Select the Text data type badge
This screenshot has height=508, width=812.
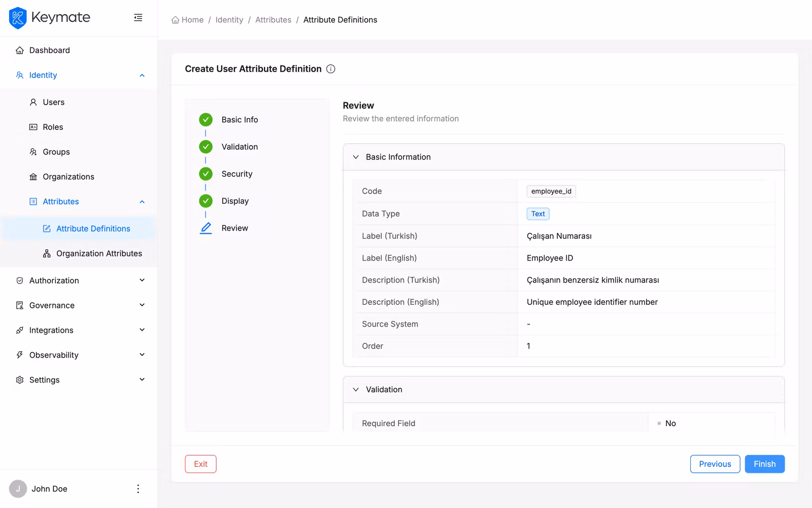[x=537, y=213]
